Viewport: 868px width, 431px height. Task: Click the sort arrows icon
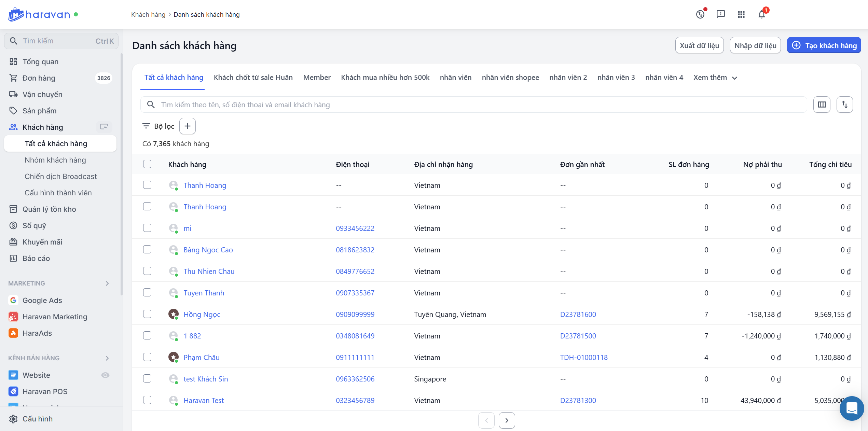[844, 105]
